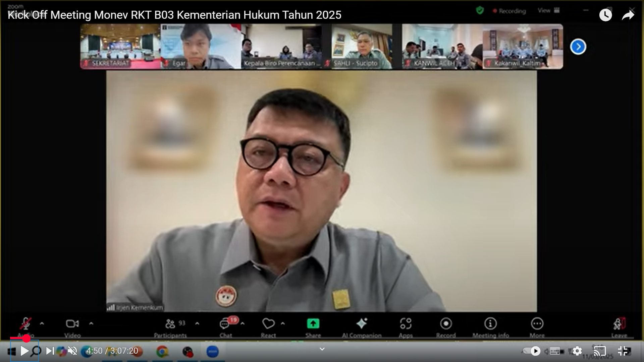Expand audio options caret next to microphone
This screenshot has width=644, height=362.
click(x=42, y=324)
